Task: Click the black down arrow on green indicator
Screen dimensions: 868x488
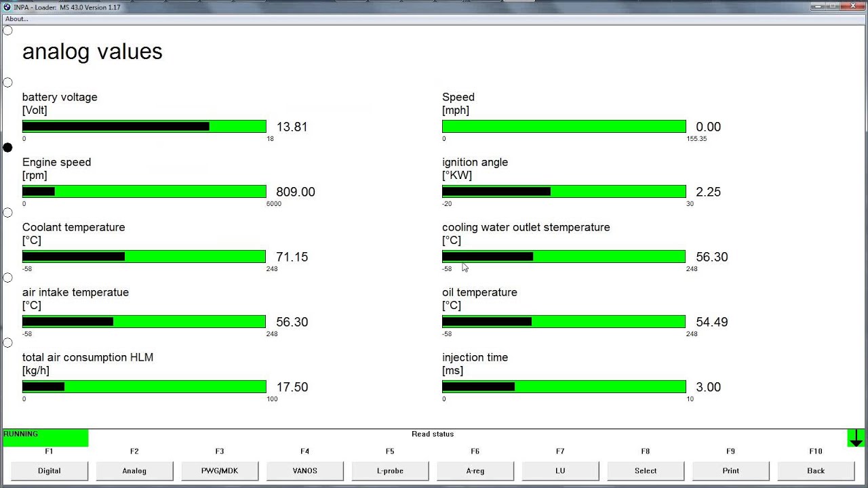Action: pos(856,438)
